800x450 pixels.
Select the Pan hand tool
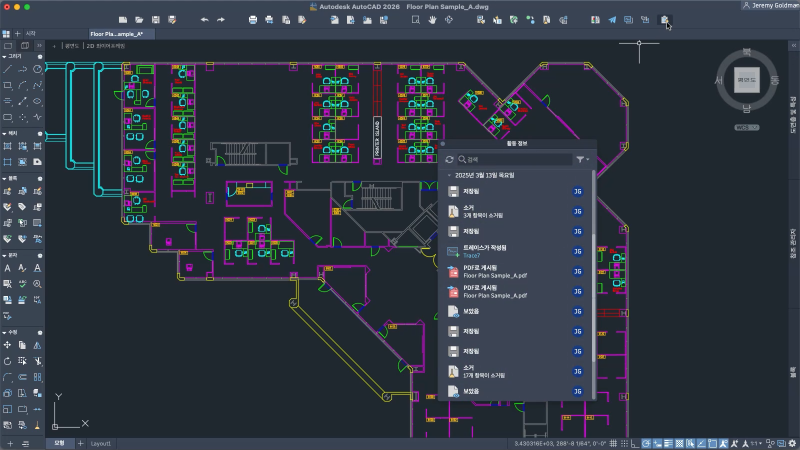432,20
